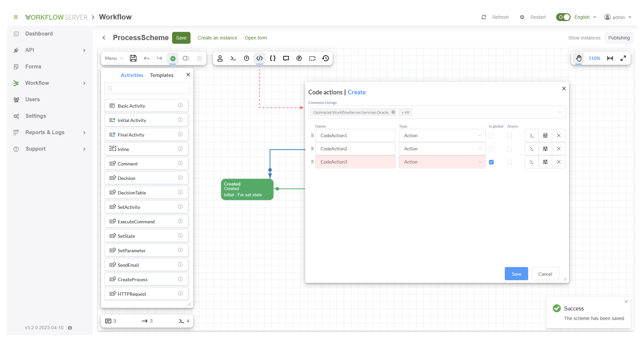Screen dimensions: 644x345
Task: Toggle fullscreen with the expand arrows icon
Action: coord(623,58)
